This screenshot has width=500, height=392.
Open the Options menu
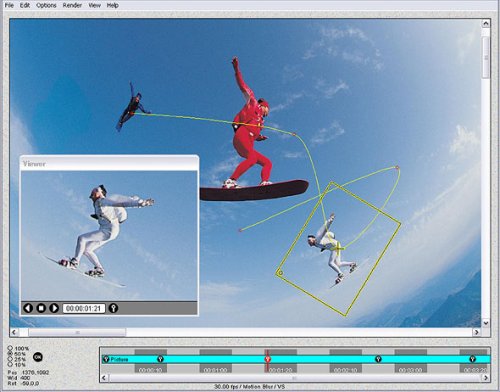coord(46,5)
